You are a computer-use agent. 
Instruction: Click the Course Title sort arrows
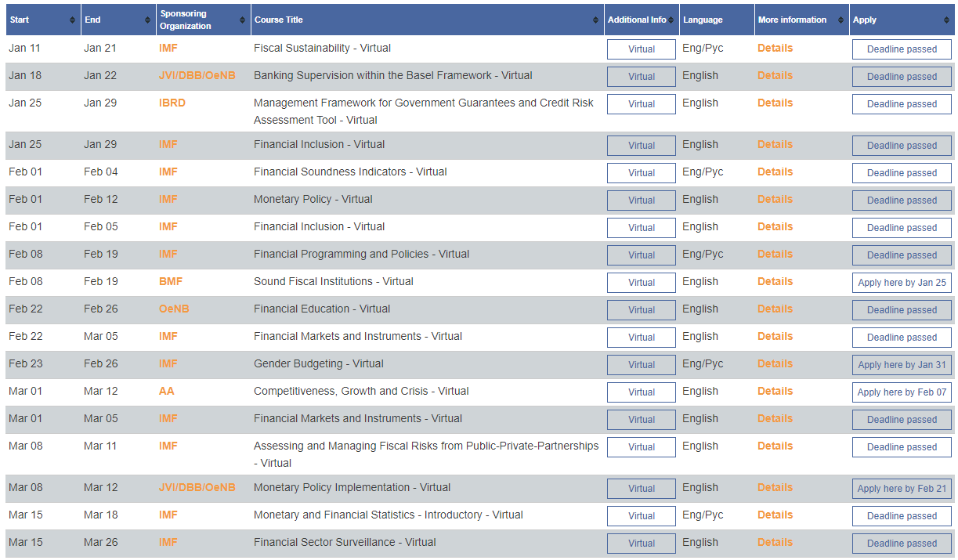pos(595,20)
